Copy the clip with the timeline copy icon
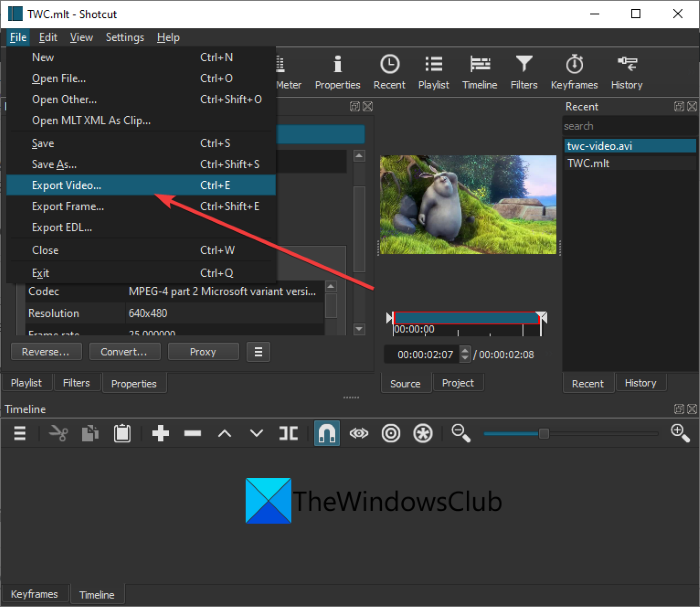 (x=90, y=433)
